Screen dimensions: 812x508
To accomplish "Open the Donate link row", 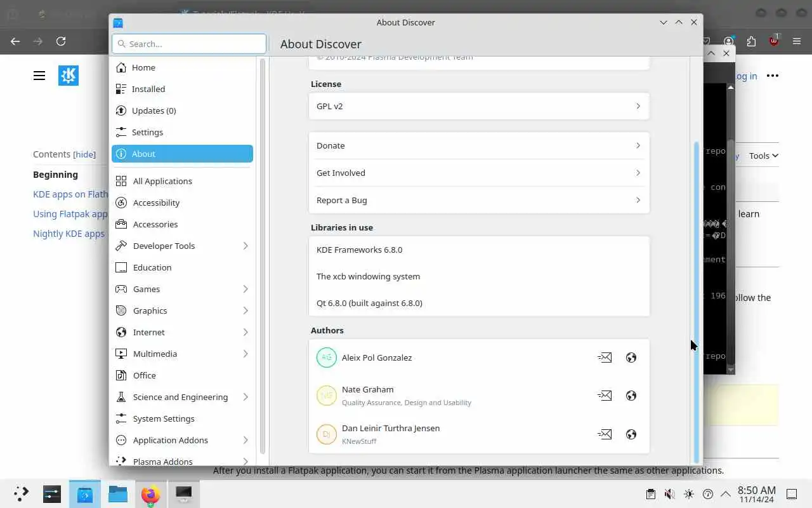I will coord(479,145).
